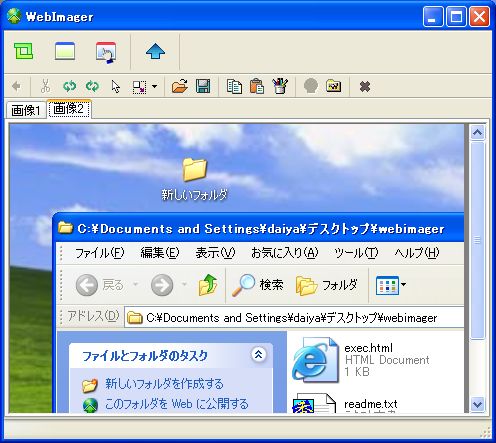Click the up-one-level folder icon in Explorer
This screenshot has height=443, width=496.
208,285
